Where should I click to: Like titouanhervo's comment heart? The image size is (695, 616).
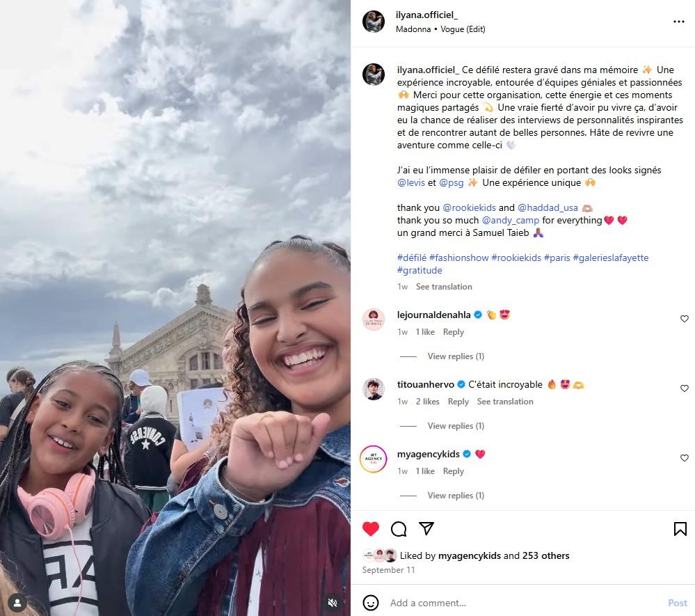685,388
